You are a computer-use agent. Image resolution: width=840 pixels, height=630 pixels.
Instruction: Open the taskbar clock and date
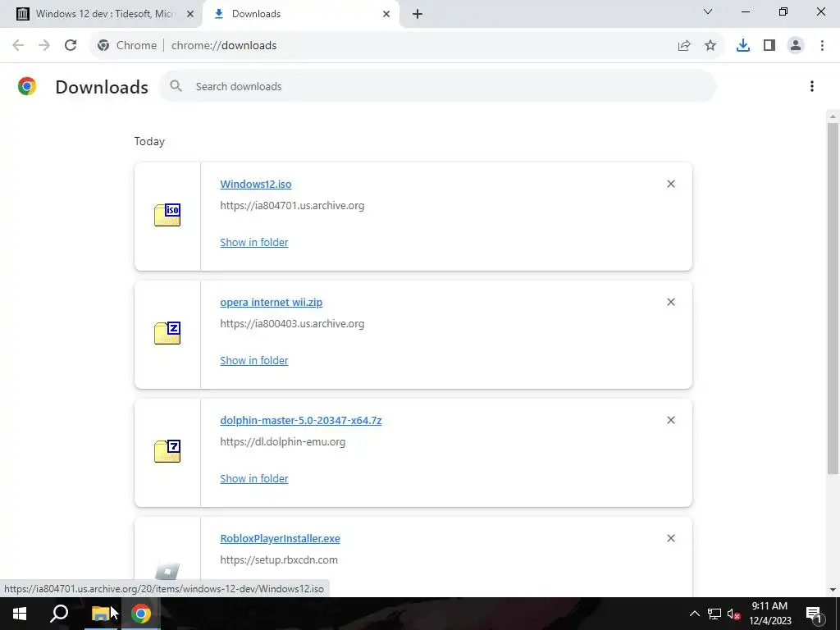(x=769, y=614)
